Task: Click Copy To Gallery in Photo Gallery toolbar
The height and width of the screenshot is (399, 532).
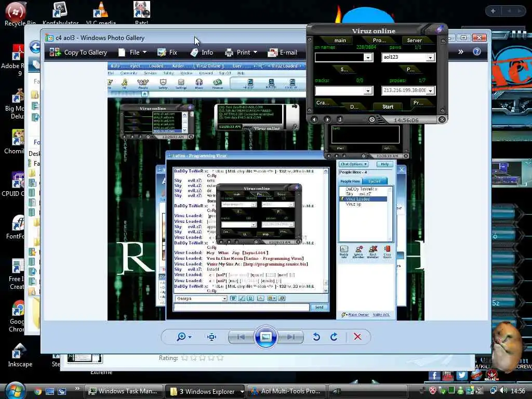Action: [78, 52]
